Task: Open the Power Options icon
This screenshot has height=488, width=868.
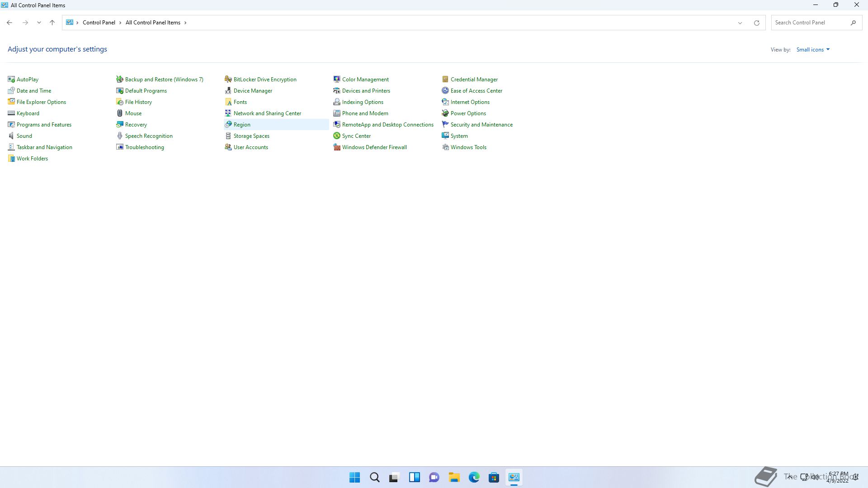Action: click(445, 113)
